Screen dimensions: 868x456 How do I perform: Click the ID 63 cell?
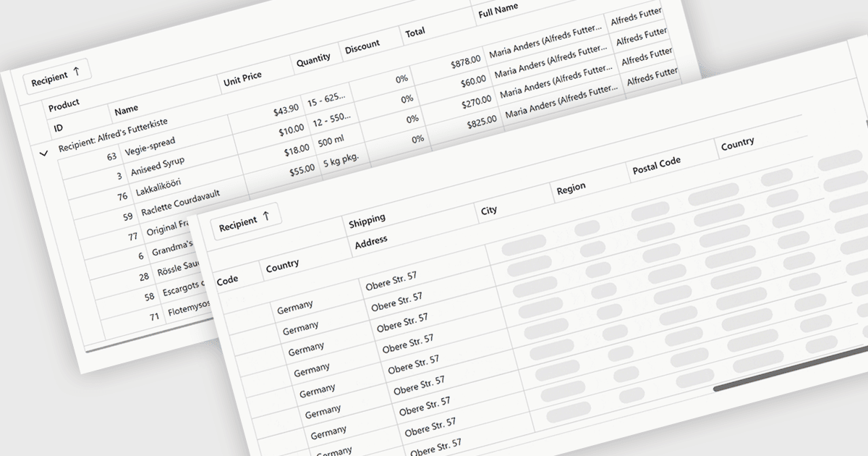[111, 156]
